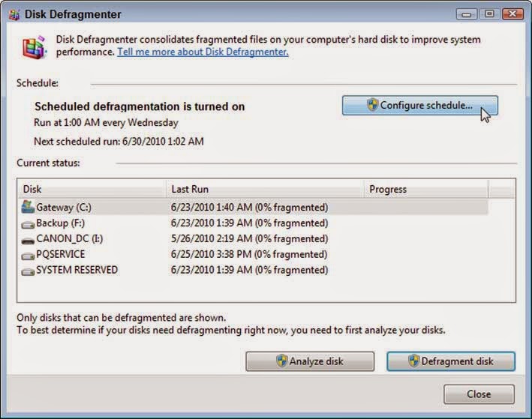This screenshot has width=532, height=419.
Task: Sort by the Disk column header
Action: (x=92, y=189)
